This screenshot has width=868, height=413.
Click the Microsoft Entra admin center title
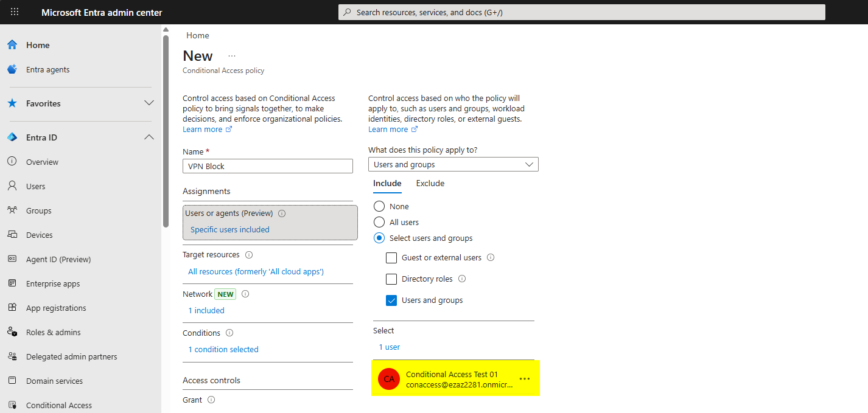click(x=102, y=12)
